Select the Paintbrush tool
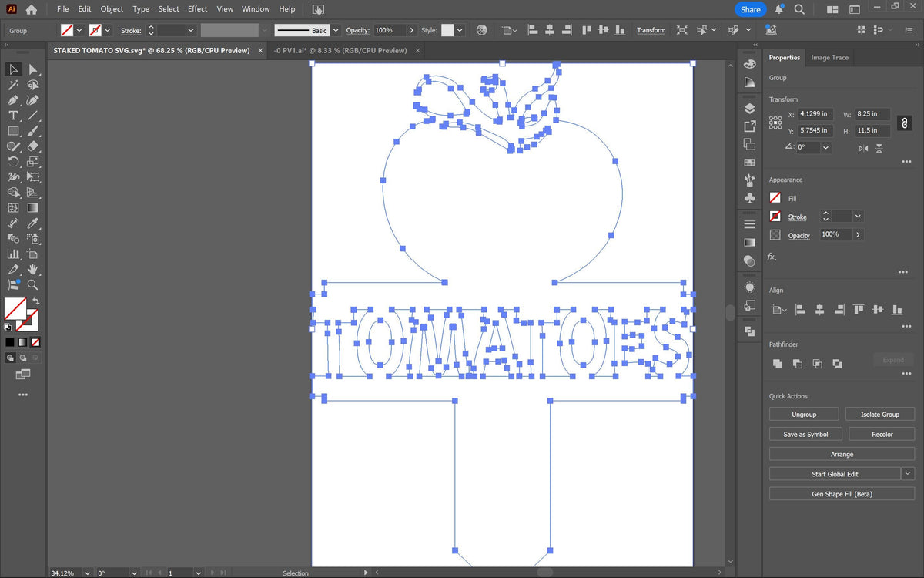The height and width of the screenshot is (578, 924). (x=33, y=131)
